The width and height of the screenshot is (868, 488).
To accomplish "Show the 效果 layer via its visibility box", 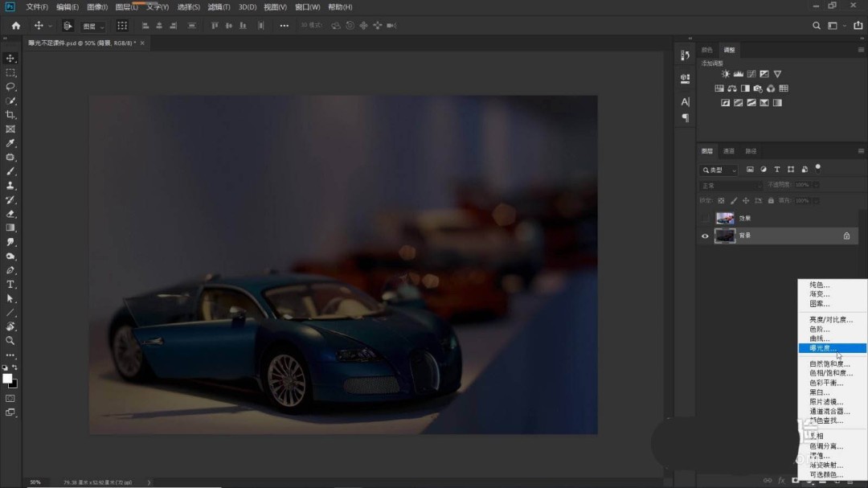I will click(706, 218).
